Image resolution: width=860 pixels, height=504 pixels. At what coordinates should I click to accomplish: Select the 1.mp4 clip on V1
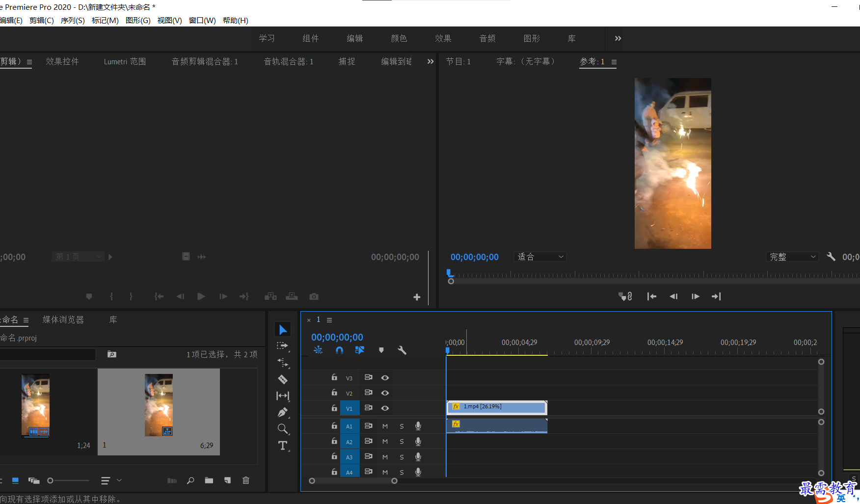pyautogui.click(x=497, y=407)
